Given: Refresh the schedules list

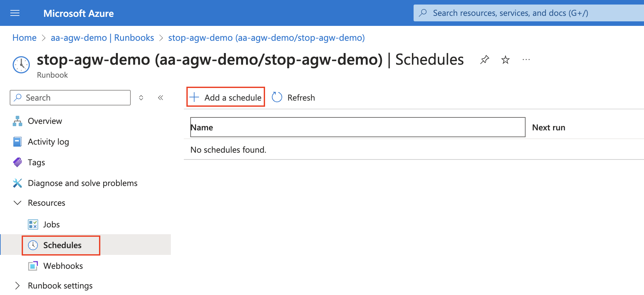Looking at the screenshot, I should pyautogui.click(x=293, y=97).
